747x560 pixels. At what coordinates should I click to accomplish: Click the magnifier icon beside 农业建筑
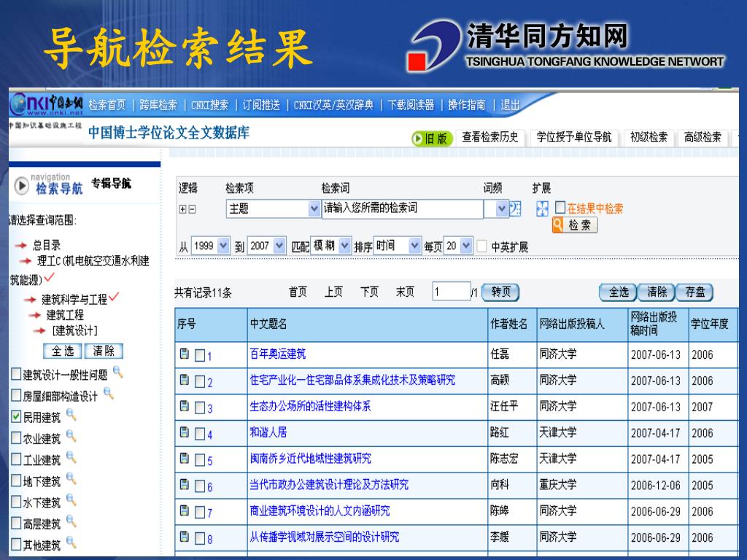coord(71,436)
